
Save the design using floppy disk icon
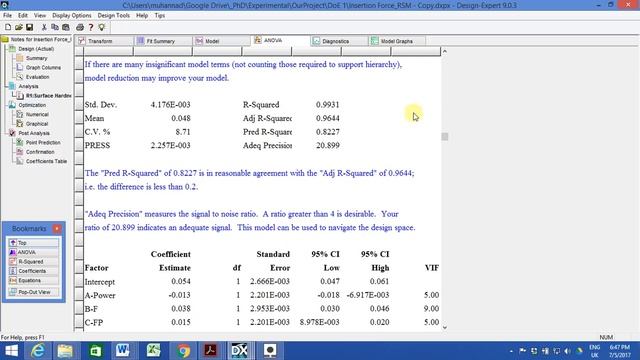[29, 27]
